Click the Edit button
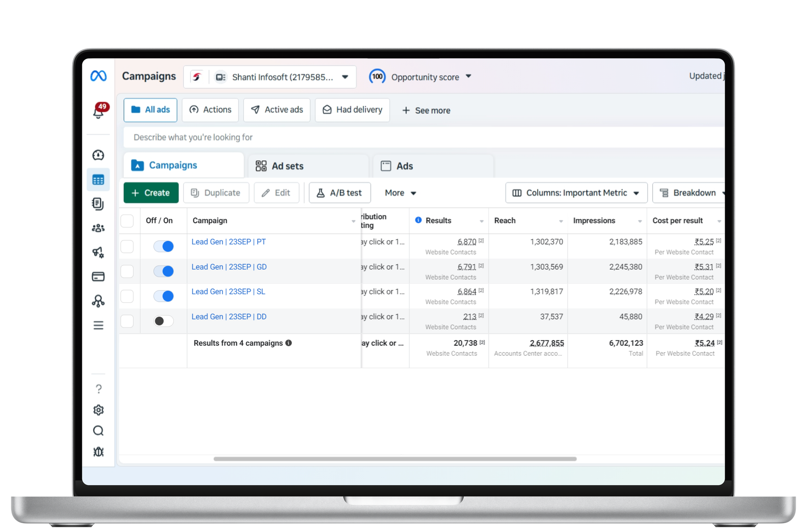This screenshot has width=807, height=532. [x=276, y=193]
